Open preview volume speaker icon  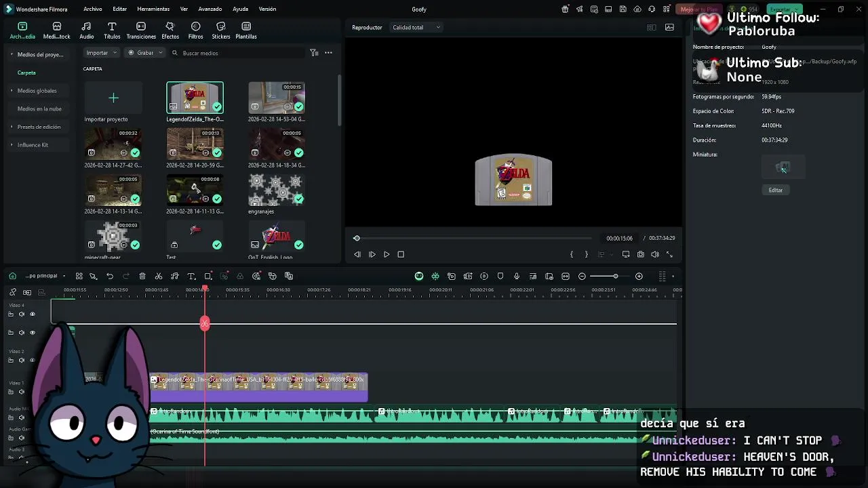[655, 254]
